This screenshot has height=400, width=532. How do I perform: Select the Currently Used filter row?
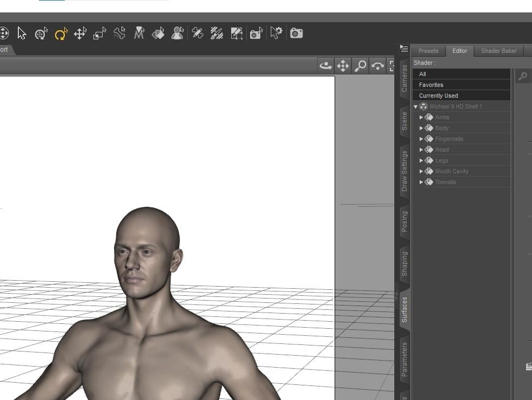(x=461, y=96)
